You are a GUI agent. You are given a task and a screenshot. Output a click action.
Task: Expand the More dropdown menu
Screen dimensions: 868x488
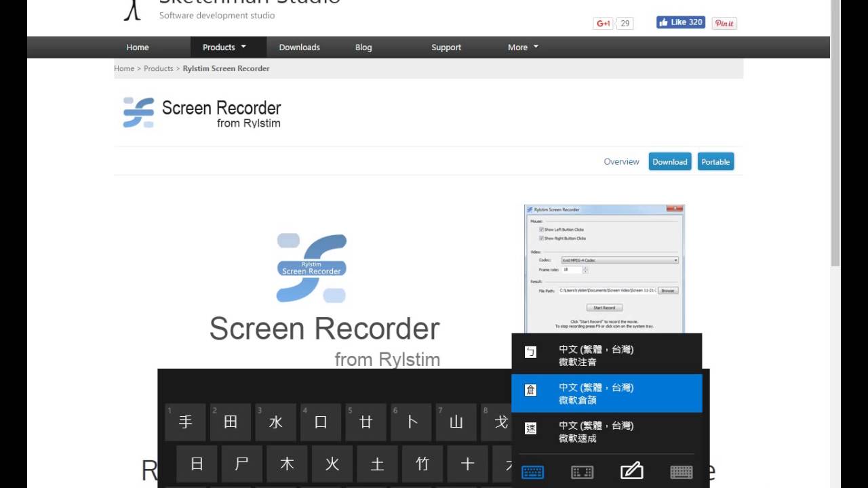pyautogui.click(x=523, y=47)
